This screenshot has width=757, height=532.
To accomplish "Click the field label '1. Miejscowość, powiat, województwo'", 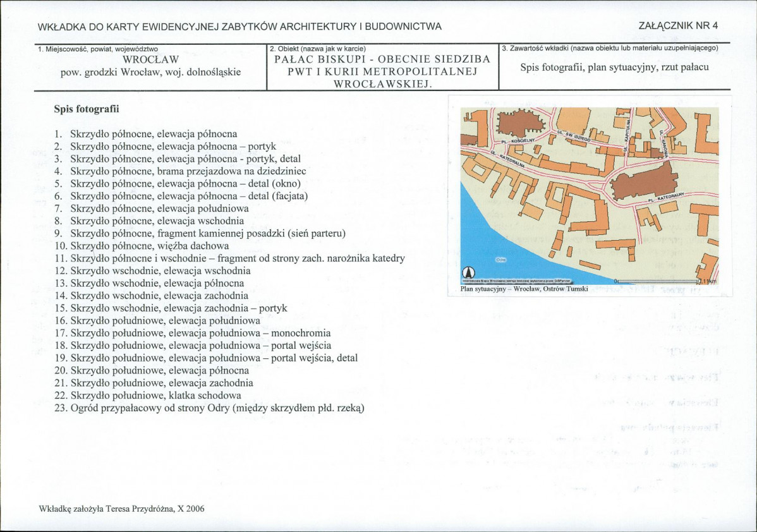I will (x=98, y=49).
